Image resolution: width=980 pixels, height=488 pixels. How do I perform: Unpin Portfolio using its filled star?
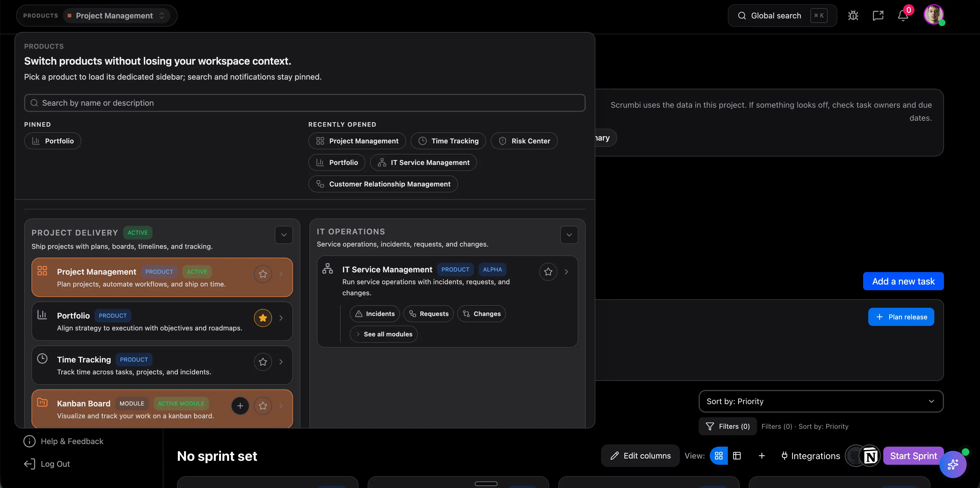tap(263, 318)
